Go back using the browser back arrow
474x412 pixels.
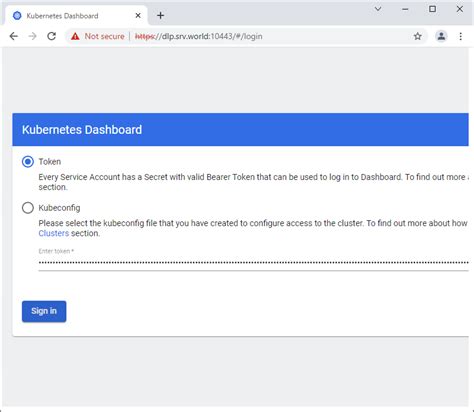coord(14,36)
